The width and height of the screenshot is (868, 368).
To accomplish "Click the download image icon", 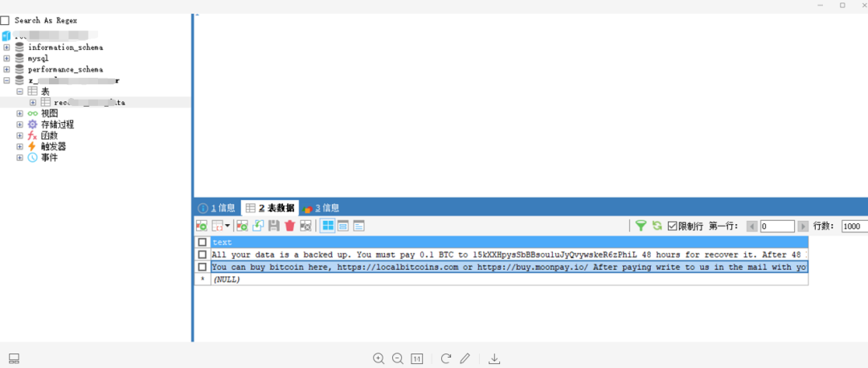I will 494,358.
